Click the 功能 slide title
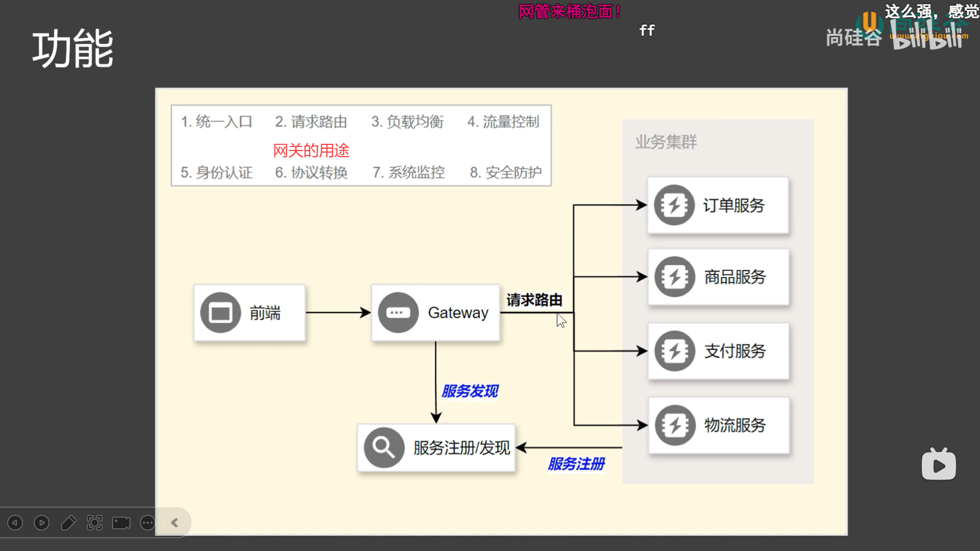980x551 pixels. [73, 49]
